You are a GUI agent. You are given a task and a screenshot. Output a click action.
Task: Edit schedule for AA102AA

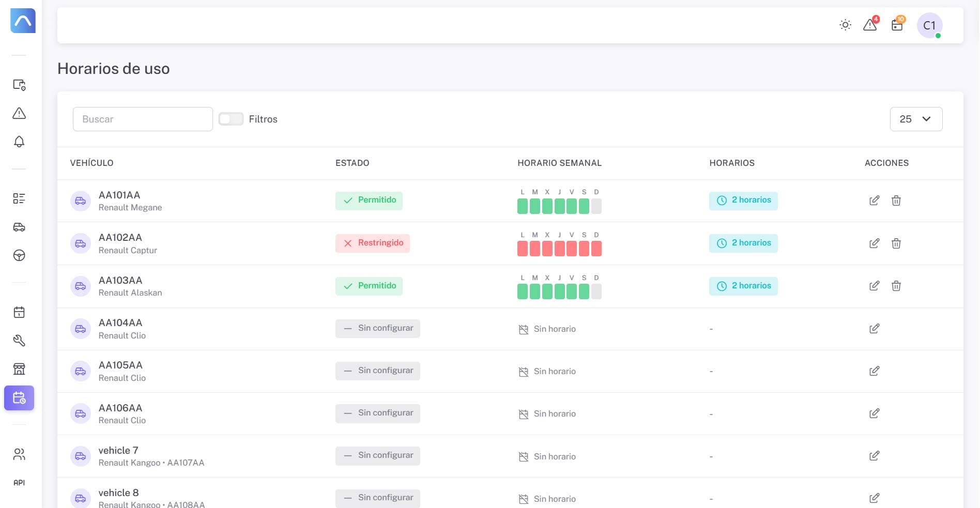click(875, 243)
